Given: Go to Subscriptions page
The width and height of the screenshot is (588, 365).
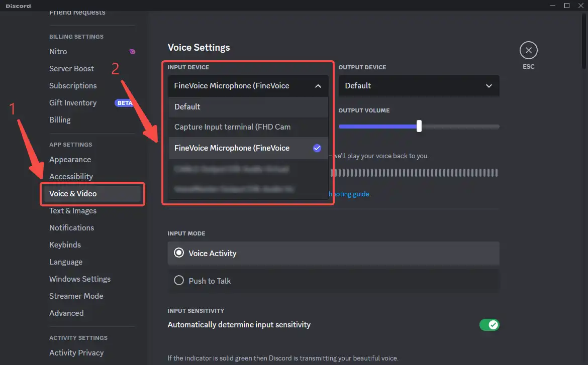Looking at the screenshot, I should 73,86.
